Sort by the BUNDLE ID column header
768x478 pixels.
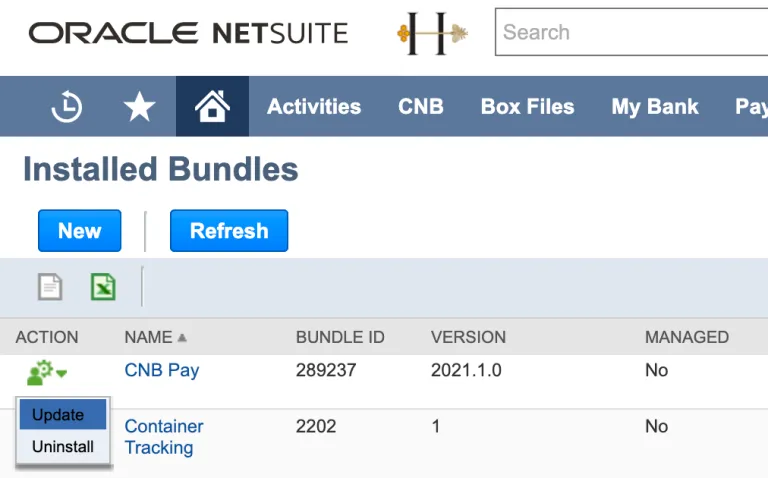(340, 337)
